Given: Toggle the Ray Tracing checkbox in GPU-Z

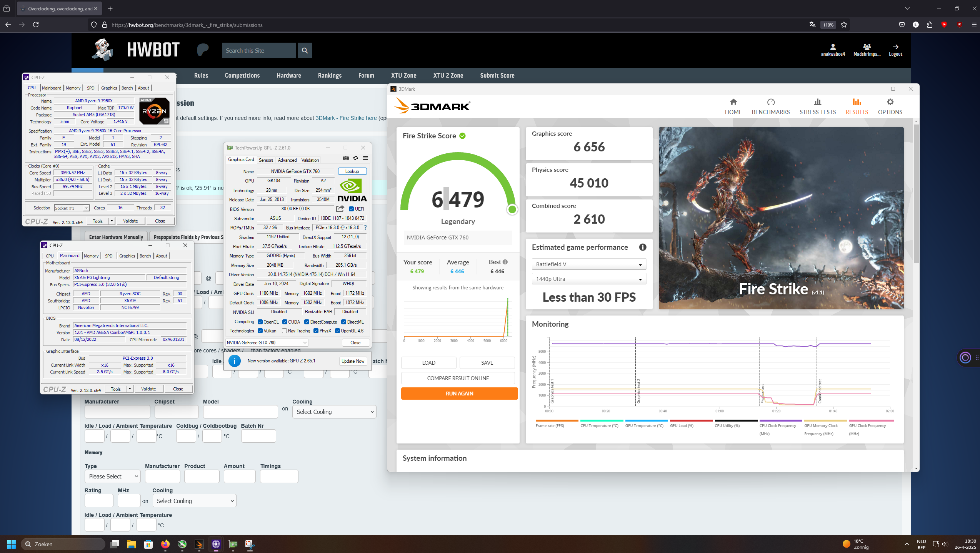Looking at the screenshot, I should 284,331.
